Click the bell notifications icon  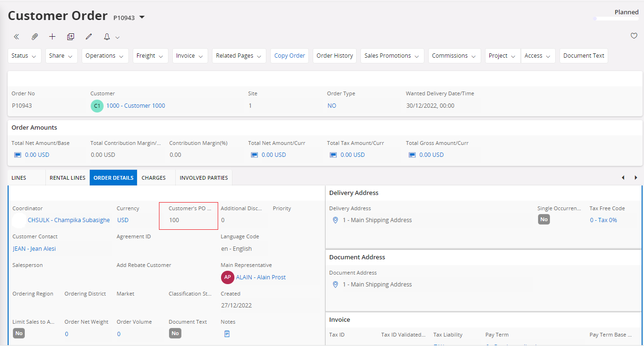pos(107,37)
